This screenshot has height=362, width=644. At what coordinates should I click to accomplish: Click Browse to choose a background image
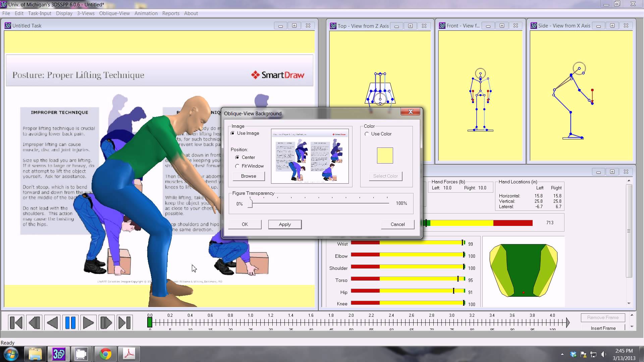[249, 176]
